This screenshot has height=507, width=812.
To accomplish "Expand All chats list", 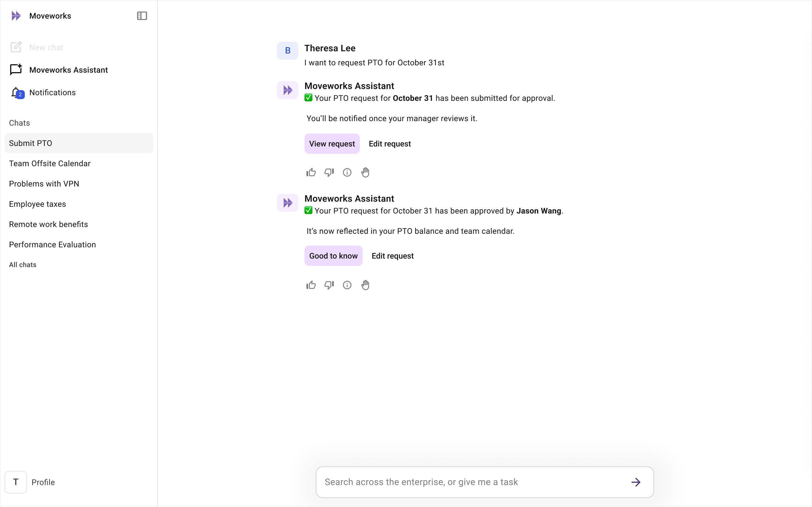I will (23, 265).
